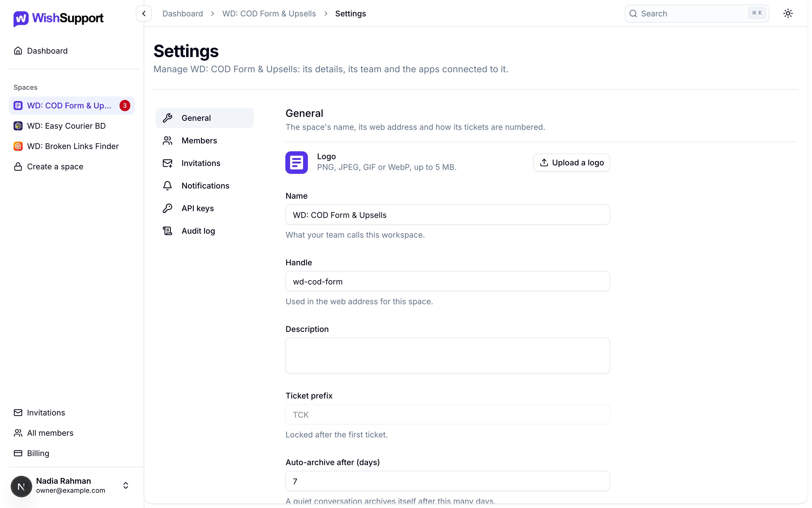Switch to the Audit log tab
This screenshot has height=508, width=812.
pos(205,231)
